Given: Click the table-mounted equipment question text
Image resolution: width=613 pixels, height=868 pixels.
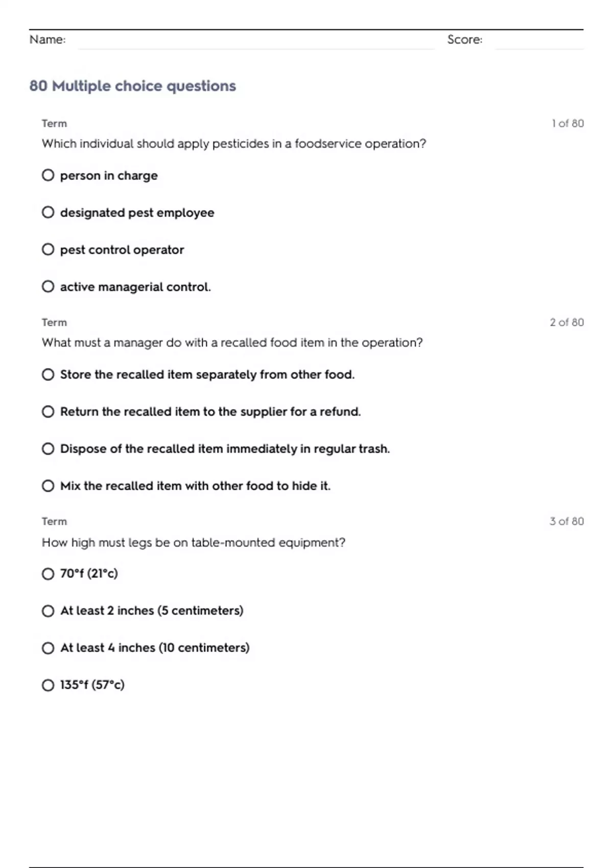Looking at the screenshot, I should (194, 542).
